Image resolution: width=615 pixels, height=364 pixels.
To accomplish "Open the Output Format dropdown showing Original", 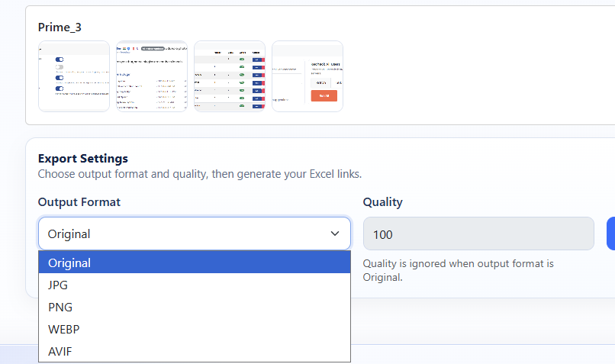I will pyautogui.click(x=194, y=234).
